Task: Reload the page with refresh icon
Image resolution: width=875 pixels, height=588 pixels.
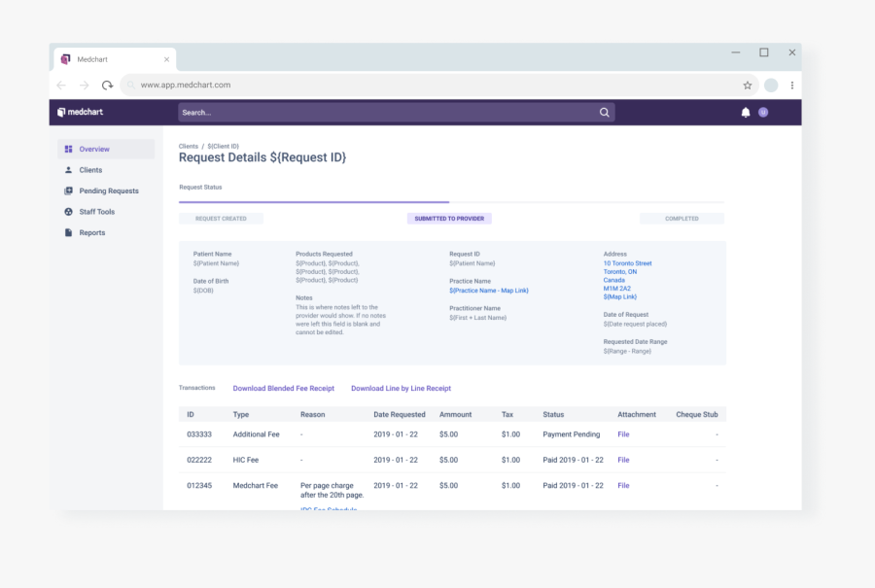Action: point(108,86)
